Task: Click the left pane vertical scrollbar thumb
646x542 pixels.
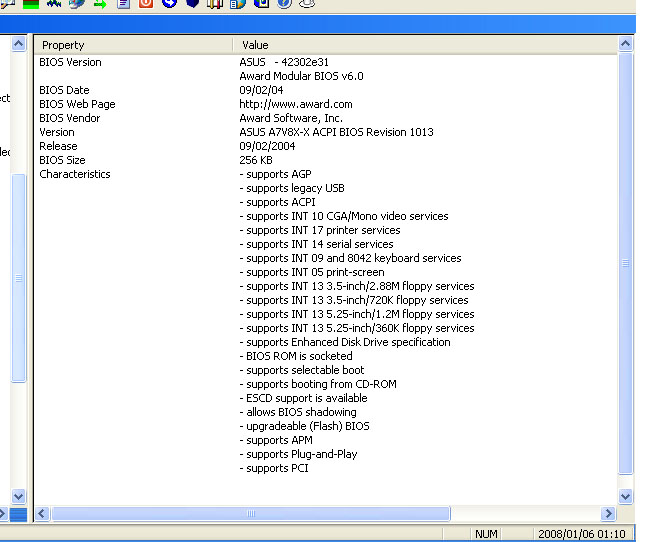Action: coord(19,278)
